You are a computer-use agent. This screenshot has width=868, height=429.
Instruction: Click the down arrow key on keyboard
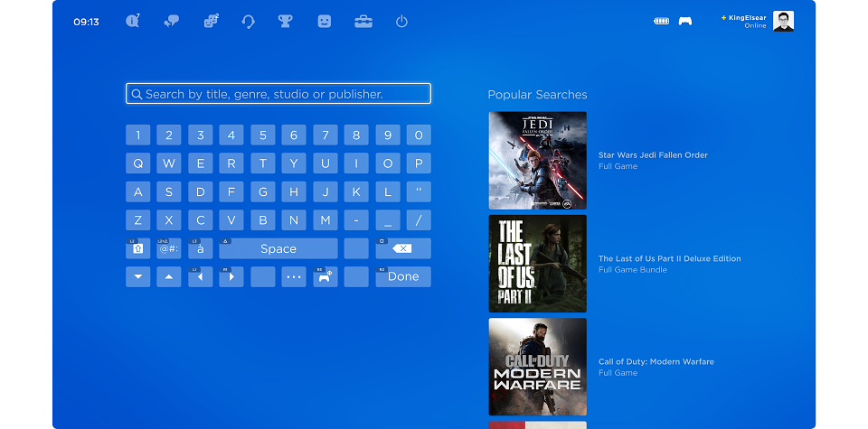point(137,276)
